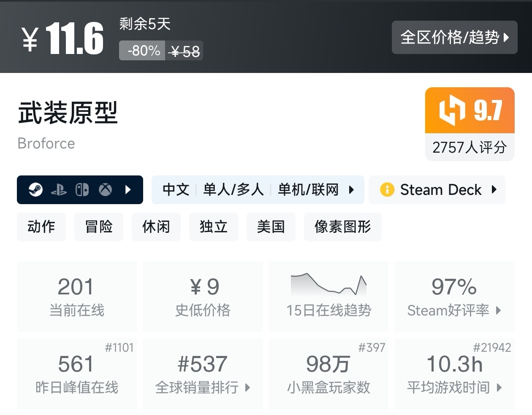Click the -80% discount badge

pyautogui.click(x=142, y=51)
